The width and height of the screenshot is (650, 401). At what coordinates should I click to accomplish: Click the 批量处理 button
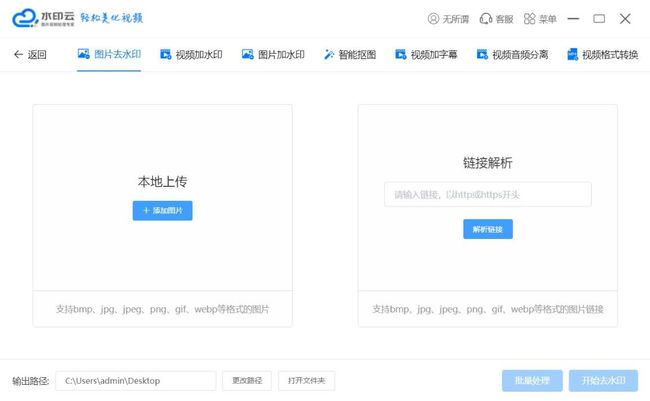coord(532,381)
